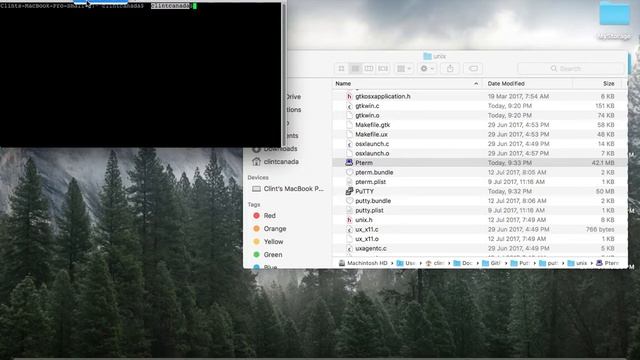Go to Macintosh HD in path bar
640x360 pixels.
(x=363, y=263)
